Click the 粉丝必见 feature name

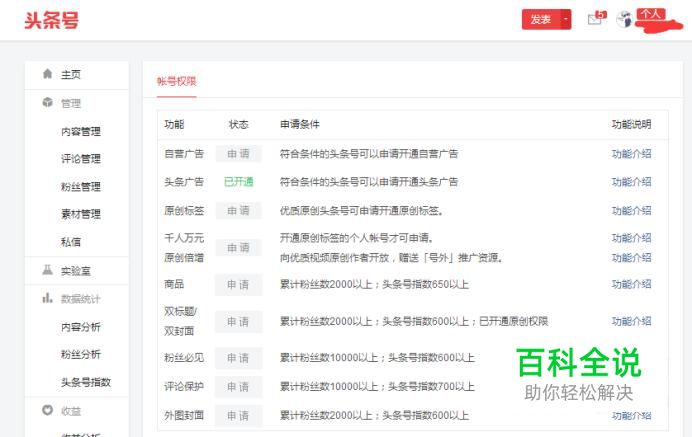pos(184,358)
